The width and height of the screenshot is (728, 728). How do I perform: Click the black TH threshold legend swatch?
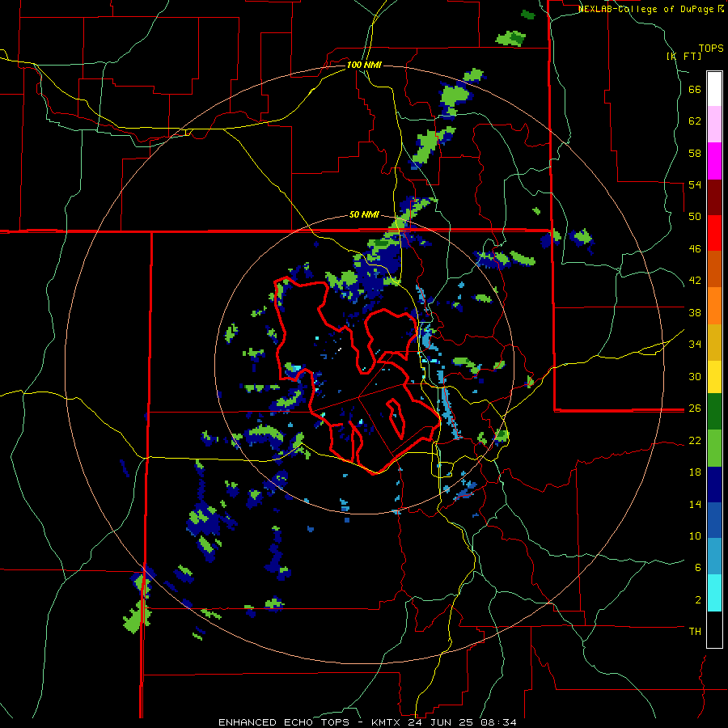tap(714, 629)
